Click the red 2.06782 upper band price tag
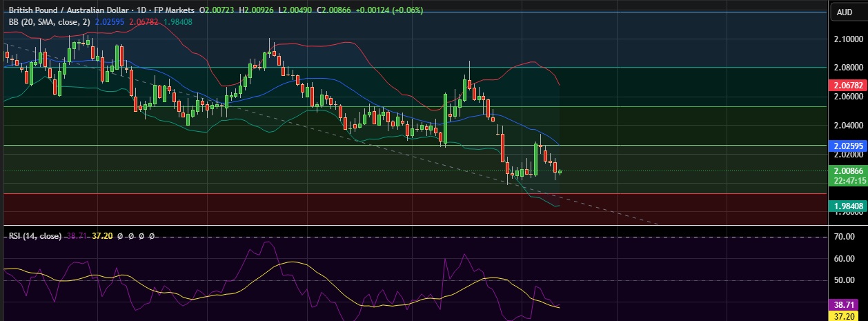 (x=849, y=86)
